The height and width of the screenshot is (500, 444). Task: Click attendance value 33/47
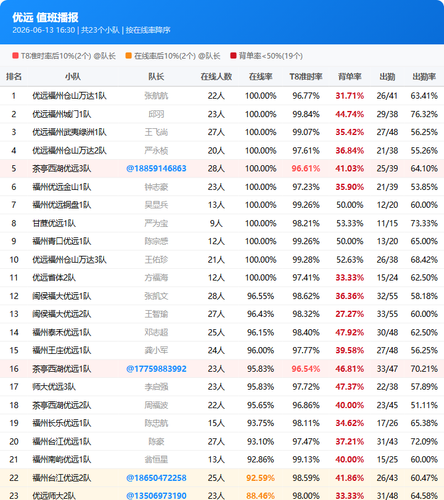387,369
